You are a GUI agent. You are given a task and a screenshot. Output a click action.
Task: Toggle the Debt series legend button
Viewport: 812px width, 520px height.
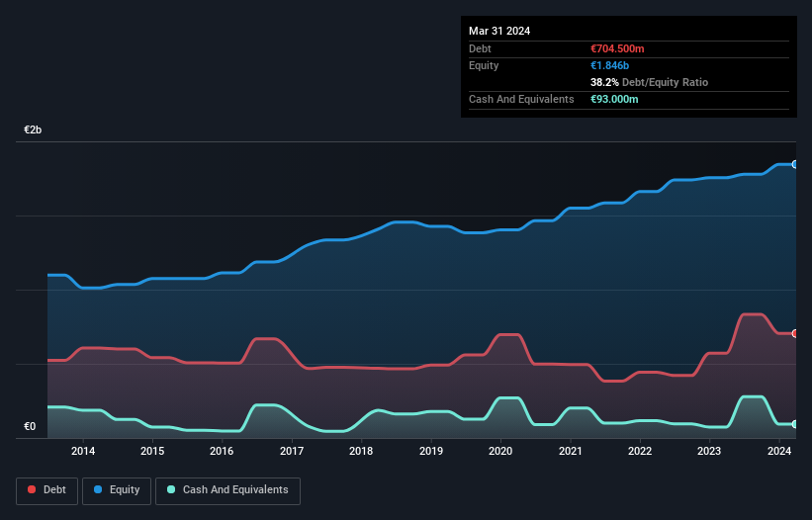pyautogui.click(x=47, y=490)
